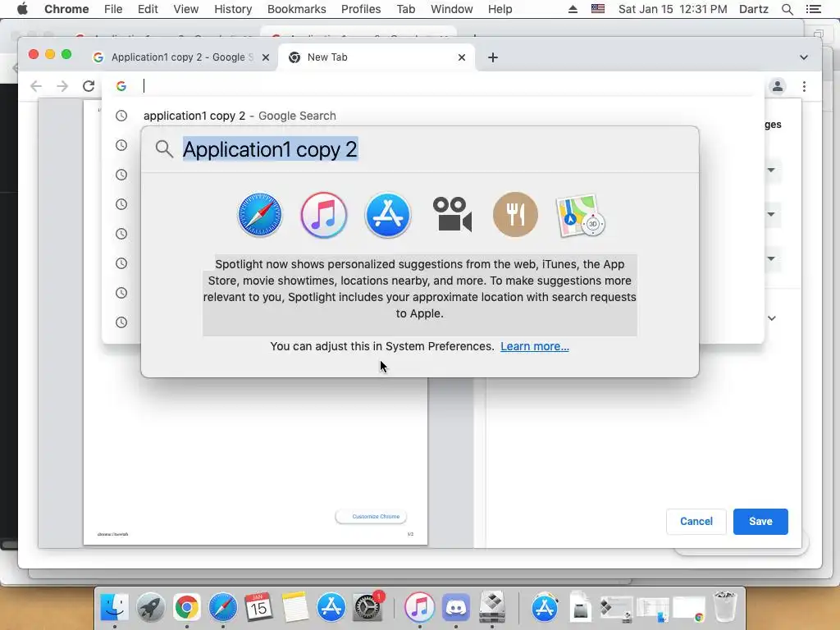Open the Pages dropdown in the print dialog

click(x=771, y=214)
